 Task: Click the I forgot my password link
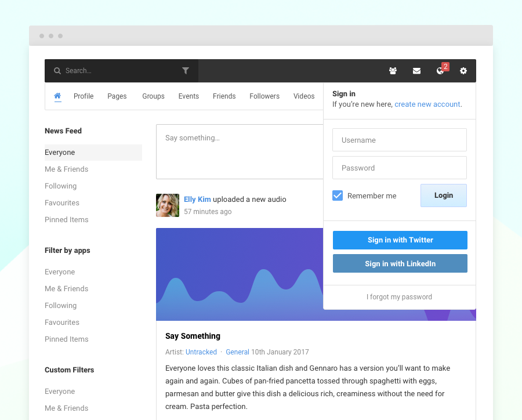click(x=399, y=297)
